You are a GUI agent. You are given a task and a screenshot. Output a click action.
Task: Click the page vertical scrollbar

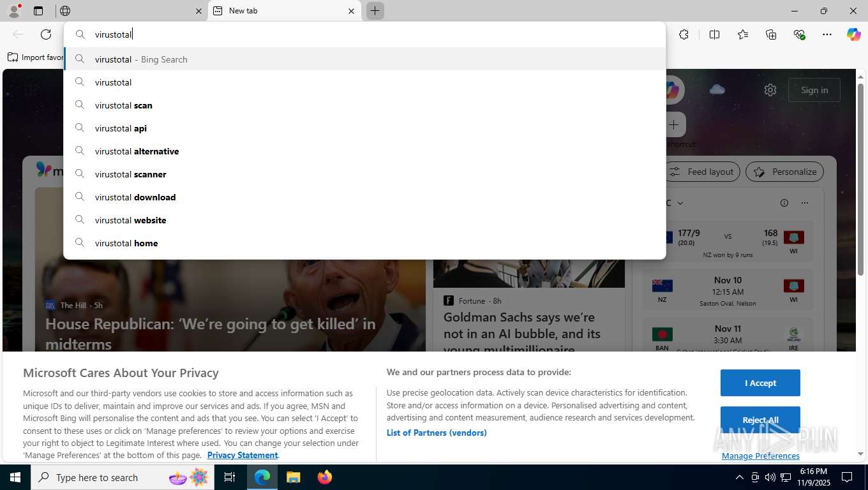pyautogui.click(x=860, y=179)
